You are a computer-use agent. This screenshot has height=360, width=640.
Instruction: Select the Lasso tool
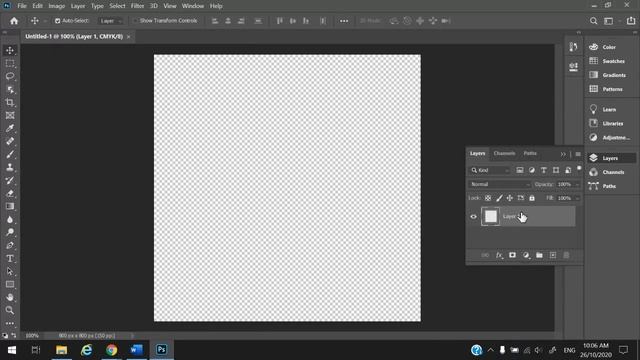pos(10,76)
